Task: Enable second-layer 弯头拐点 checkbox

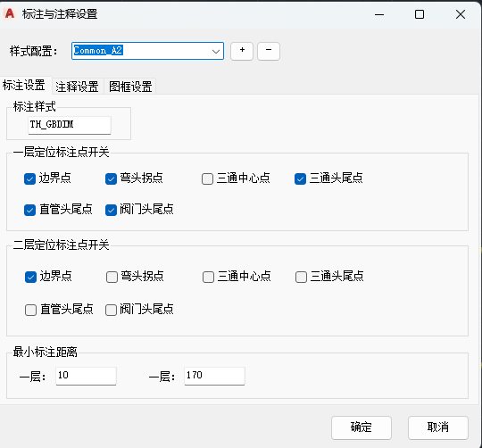Action: click(112, 277)
